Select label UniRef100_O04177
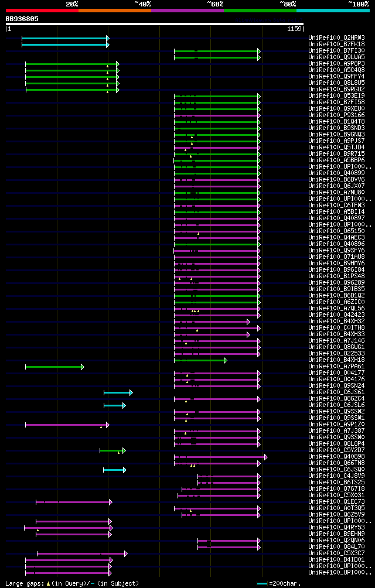This screenshot has height=588, width=375. tap(336, 372)
